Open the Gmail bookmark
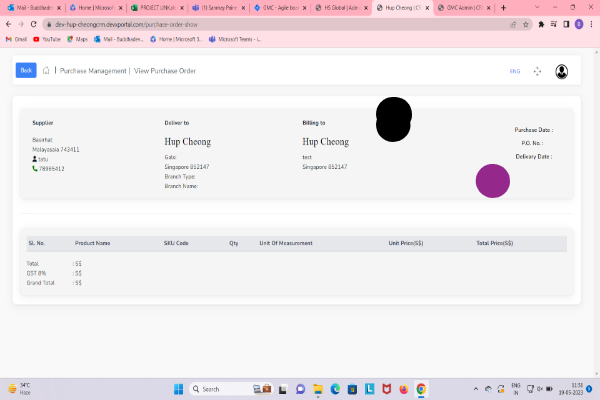This screenshot has width=600, height=400. 16,39
